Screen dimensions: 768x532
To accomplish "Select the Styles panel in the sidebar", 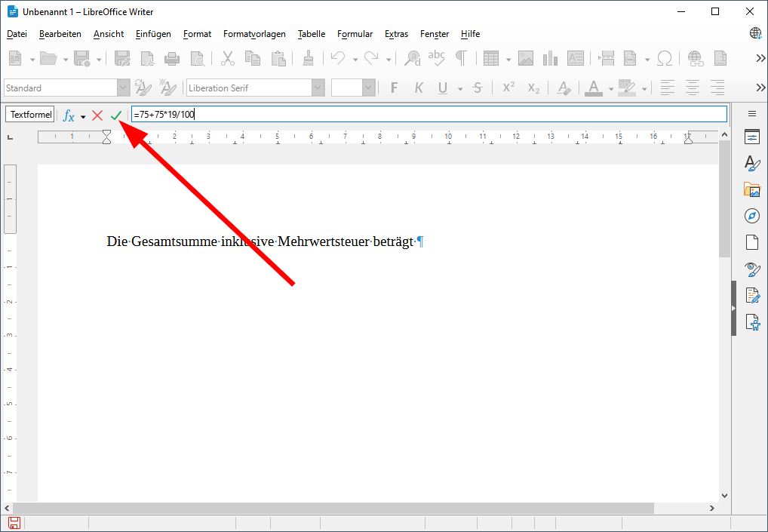I will (x=751, y=163).
